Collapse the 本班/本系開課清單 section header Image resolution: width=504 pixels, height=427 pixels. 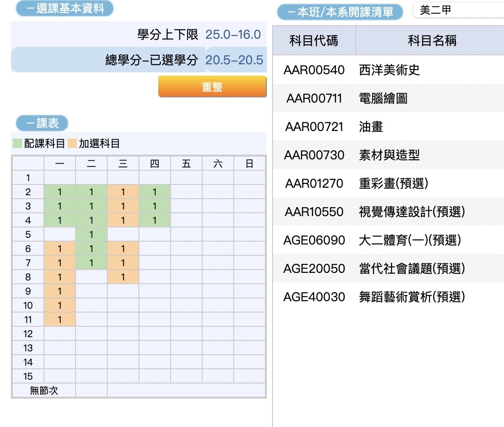pyautogui.click(x=340, y=12)
